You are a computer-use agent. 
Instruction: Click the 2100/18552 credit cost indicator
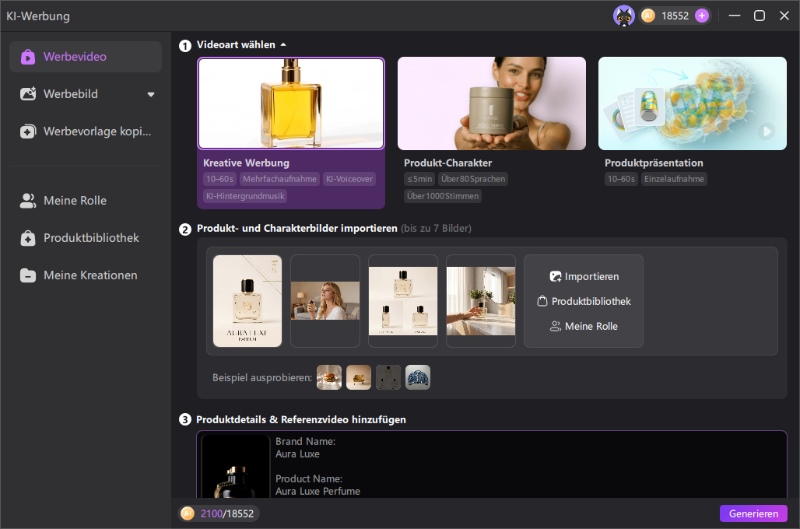[219, 514]
